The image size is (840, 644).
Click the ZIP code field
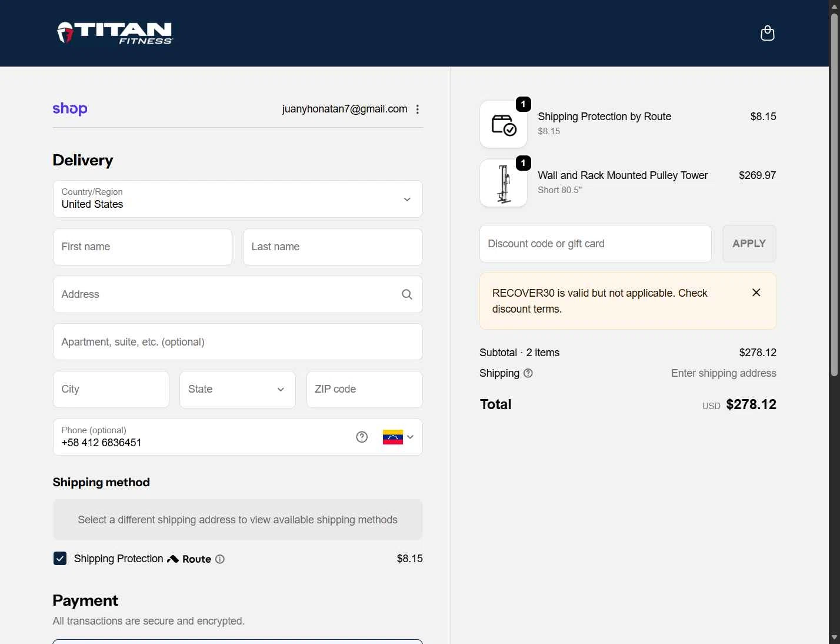[365, 389]
